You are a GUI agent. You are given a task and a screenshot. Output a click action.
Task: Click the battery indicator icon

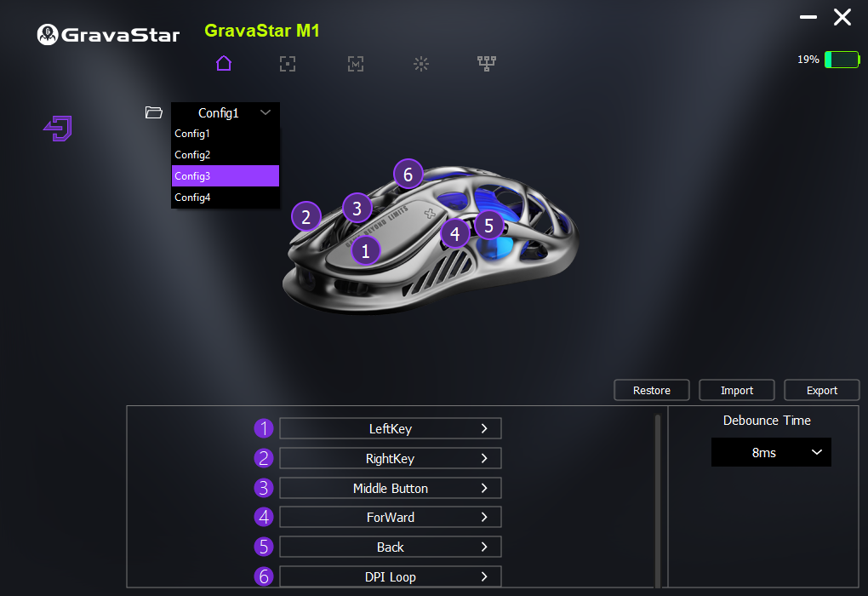coord(842,60)
